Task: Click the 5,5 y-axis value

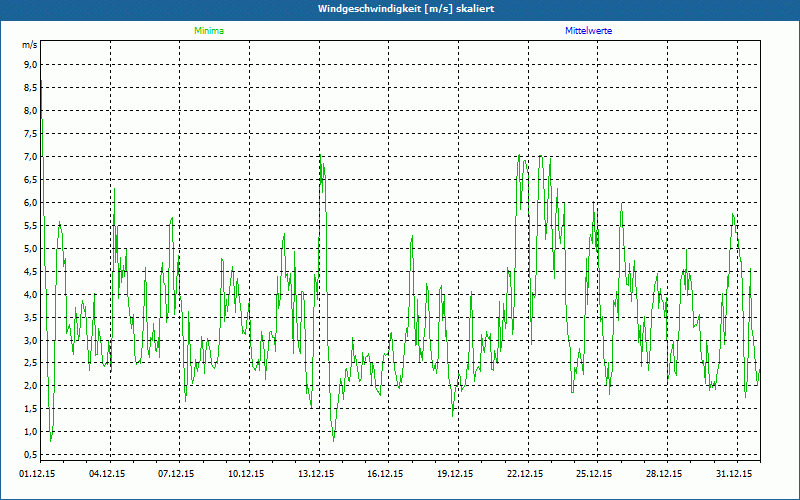Action: pyautogui.click(x=31, y=226)
